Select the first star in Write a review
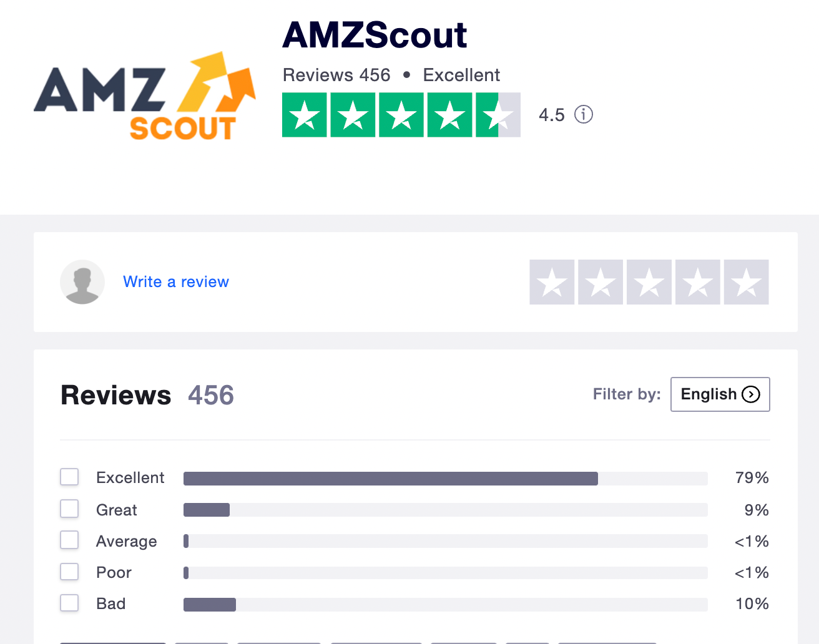The image size is (819, 644). pyautogui.click(x=552, y=282)
